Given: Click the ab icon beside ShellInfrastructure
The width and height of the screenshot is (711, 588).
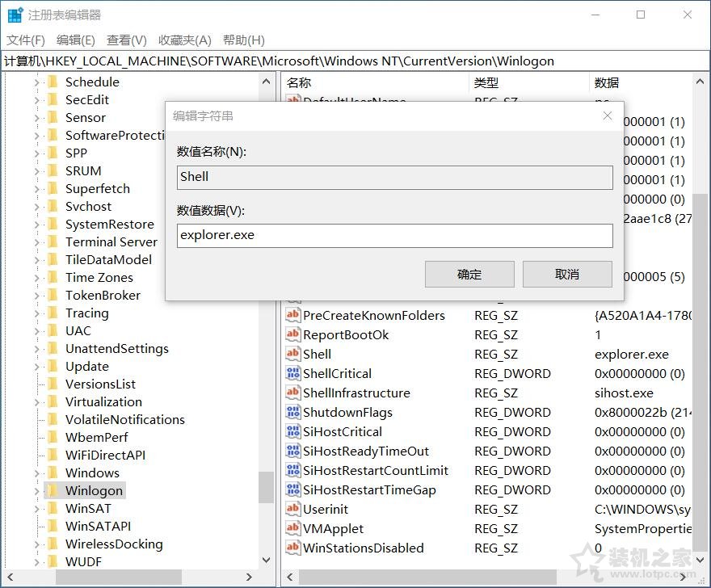Looking at the screenshot, I should click(x=294, y=393).
